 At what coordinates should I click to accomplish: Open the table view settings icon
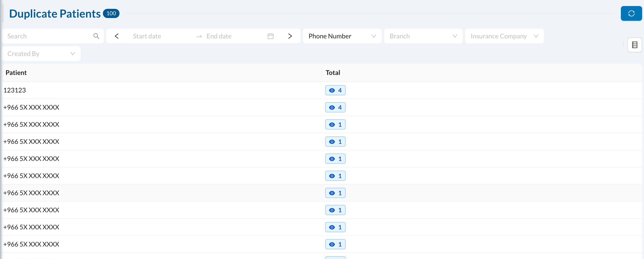click(635, 45)
